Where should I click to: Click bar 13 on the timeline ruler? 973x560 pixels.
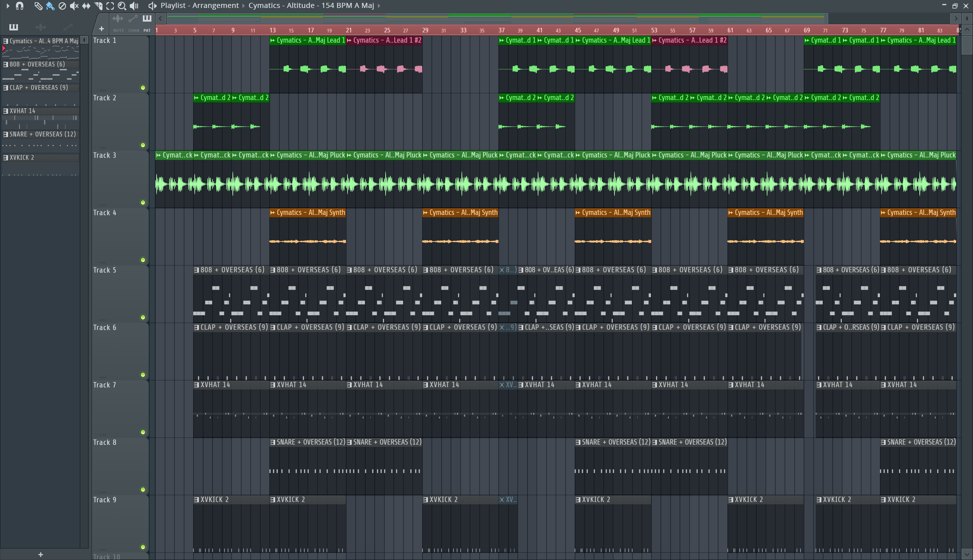click(273, 30)
